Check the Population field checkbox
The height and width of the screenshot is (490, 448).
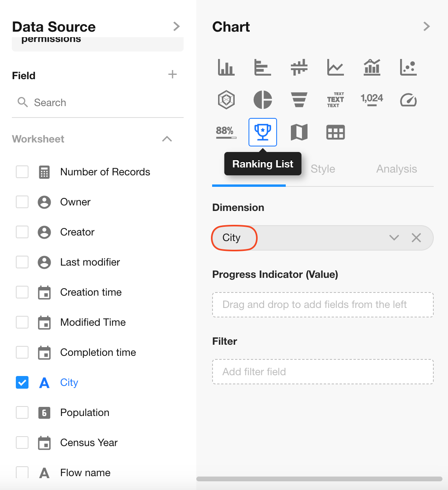tap(22, 412)
